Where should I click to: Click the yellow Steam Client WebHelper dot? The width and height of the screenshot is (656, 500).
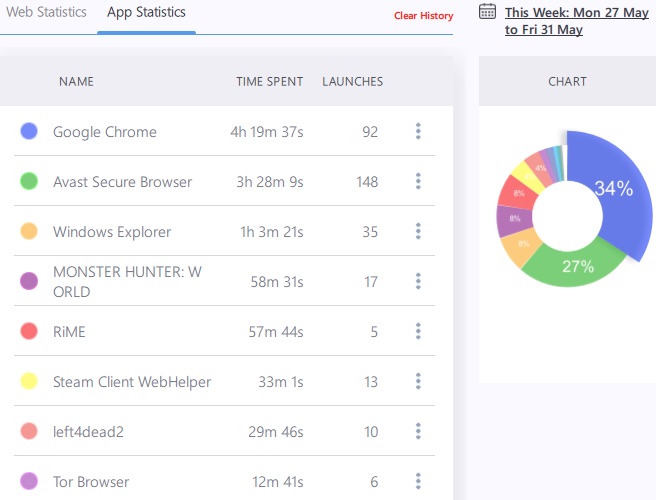pyautogui.click(x=29, y=381)
